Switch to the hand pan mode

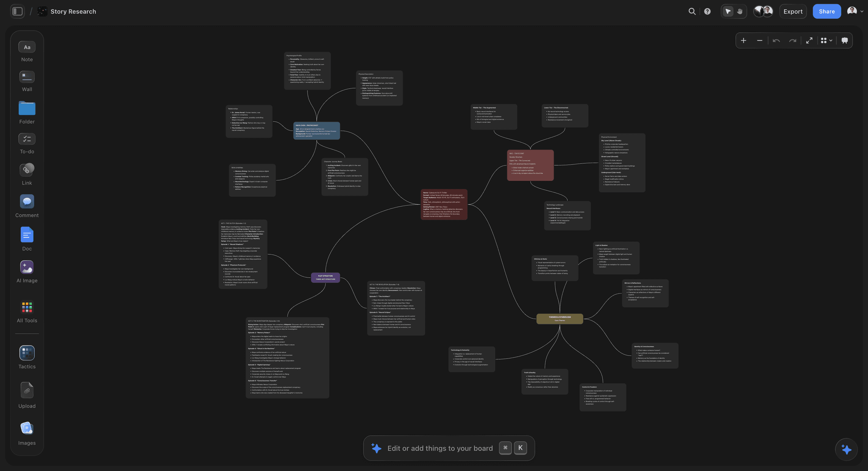(740, 11)
